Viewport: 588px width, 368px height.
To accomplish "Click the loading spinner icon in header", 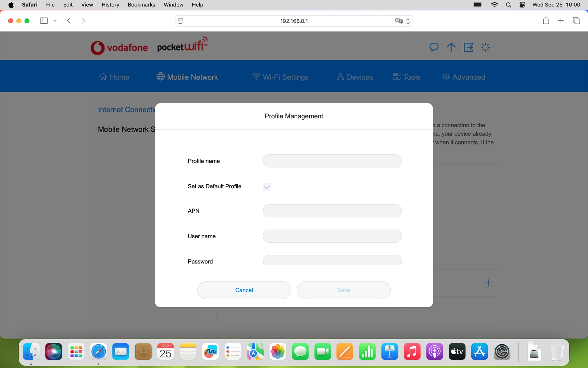I will (485, 47).
